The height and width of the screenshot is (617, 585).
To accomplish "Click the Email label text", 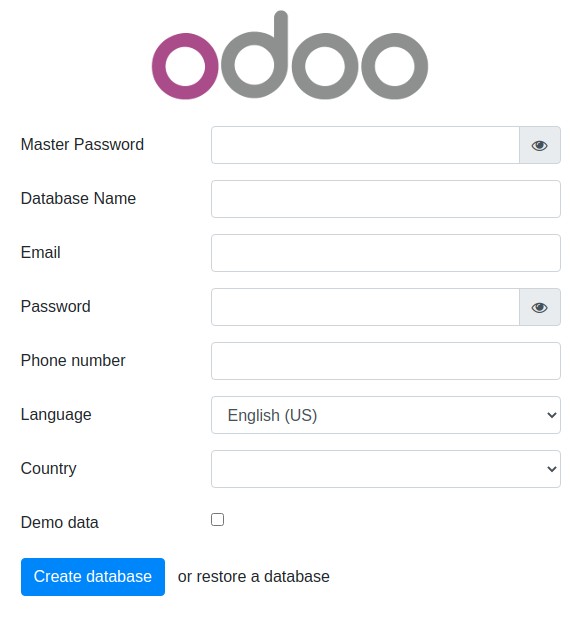I will (41, 252).
